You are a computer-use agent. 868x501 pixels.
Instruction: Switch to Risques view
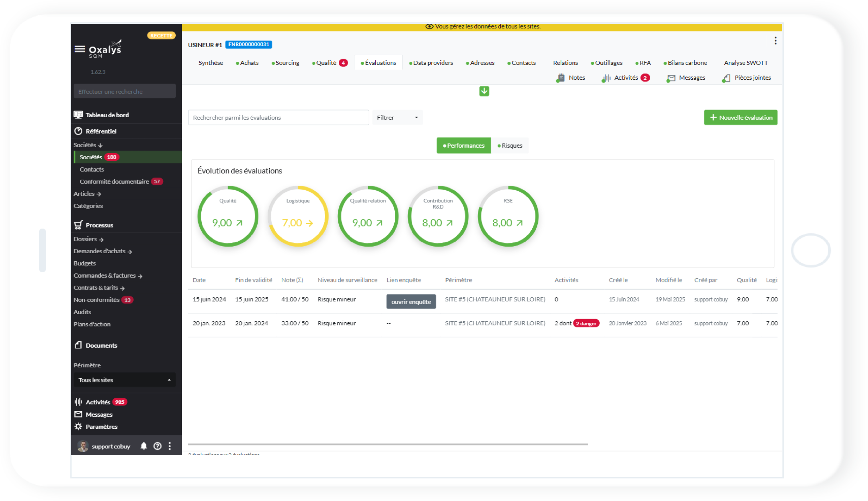click(x=510, y=145)
